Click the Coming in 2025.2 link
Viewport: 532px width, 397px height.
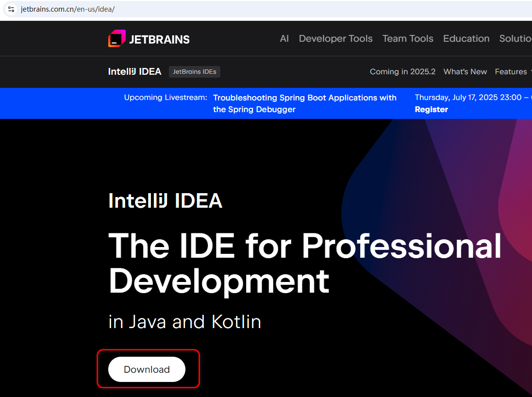pos(402,71)
